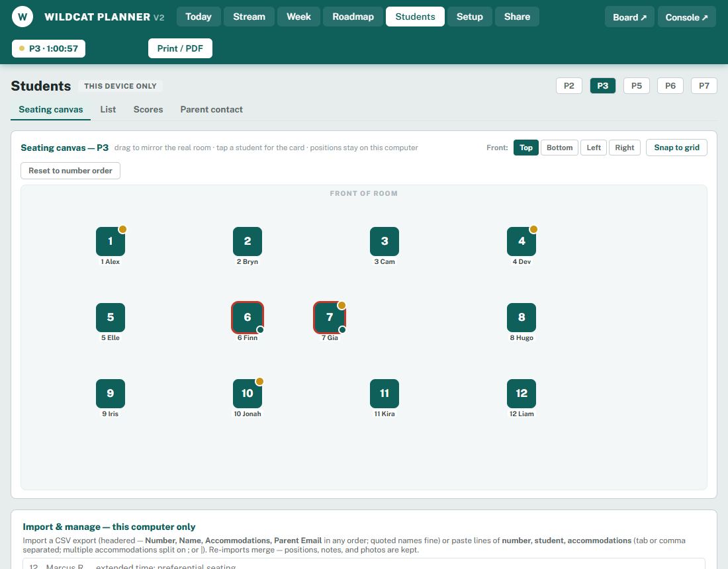Switch to the List tab

tap(108, 110)
